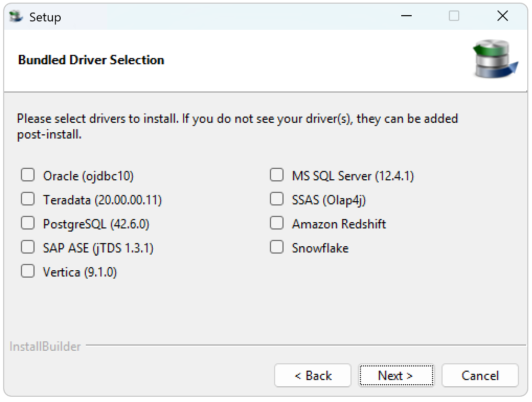Check the MS SQL Server (12.4.1) driver
The width and height of the screenshot is (532, 402).
pyautogui.click(x=277, y=175)
